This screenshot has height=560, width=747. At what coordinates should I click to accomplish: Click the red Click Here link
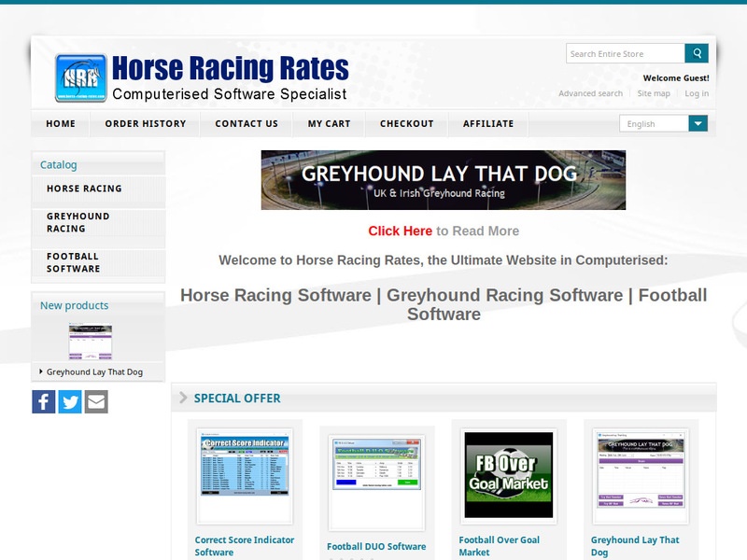pos(400,231)
